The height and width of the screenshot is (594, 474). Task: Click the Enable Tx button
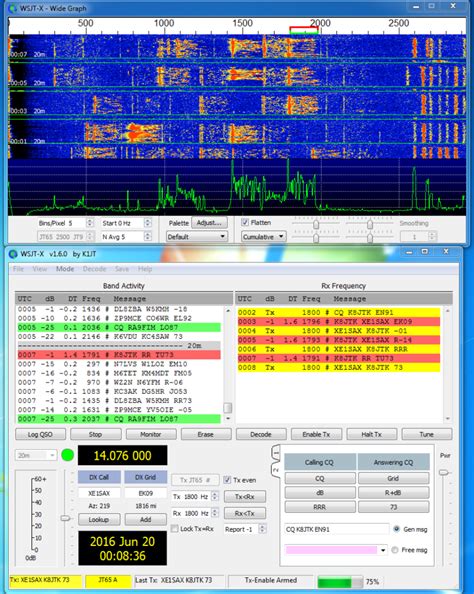316,435
